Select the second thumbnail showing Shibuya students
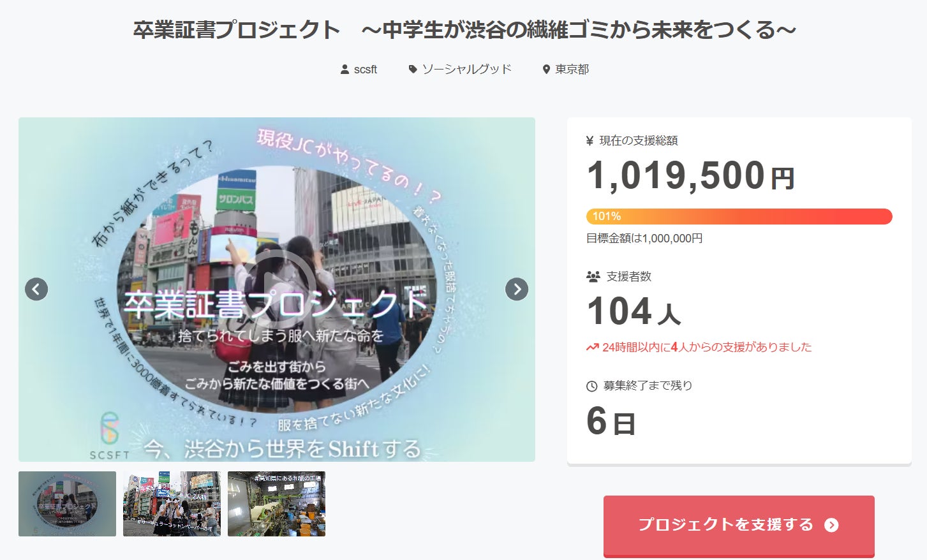Screen dimensions: 927x560 click(172, 504)
